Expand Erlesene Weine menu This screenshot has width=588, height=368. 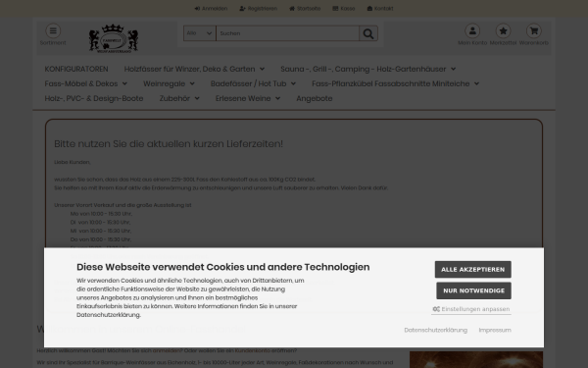(x=248, y=98)
